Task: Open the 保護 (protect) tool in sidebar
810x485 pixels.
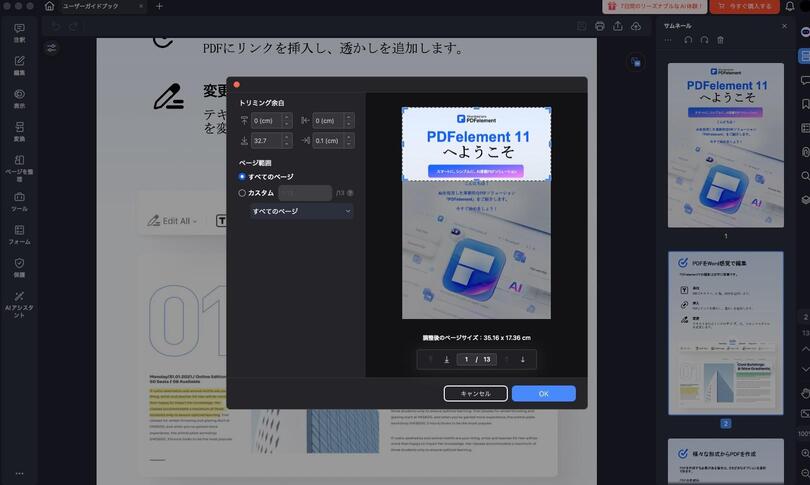Action: (19, 268)
